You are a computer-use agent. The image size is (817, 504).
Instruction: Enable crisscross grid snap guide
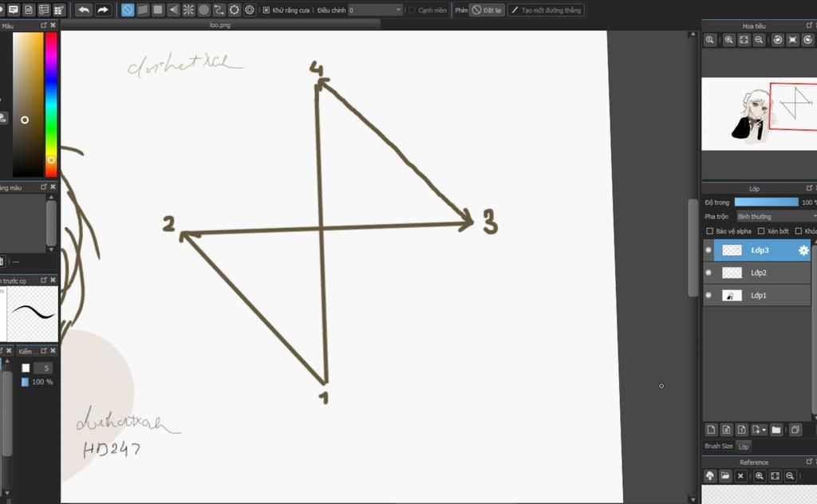158,10
